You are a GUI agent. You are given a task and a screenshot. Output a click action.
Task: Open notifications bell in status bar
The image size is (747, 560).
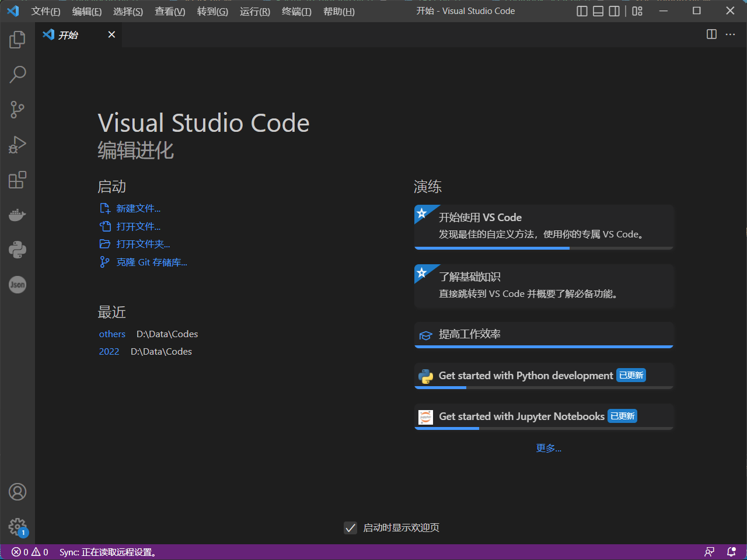tap(731, 552)
